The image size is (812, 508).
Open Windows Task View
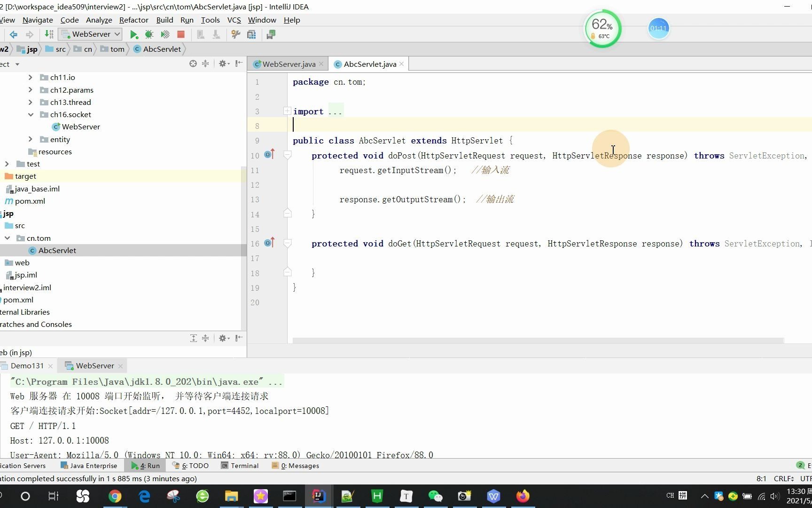54,496
